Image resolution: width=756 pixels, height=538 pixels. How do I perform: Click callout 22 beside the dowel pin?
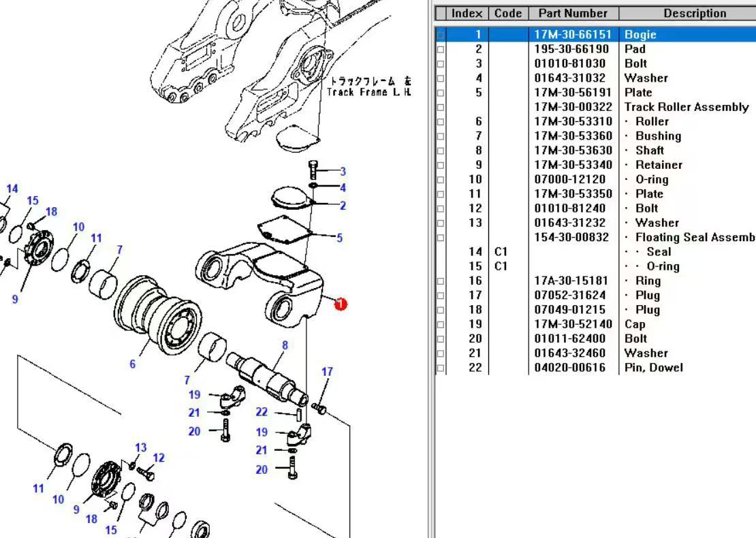point(261,412)
